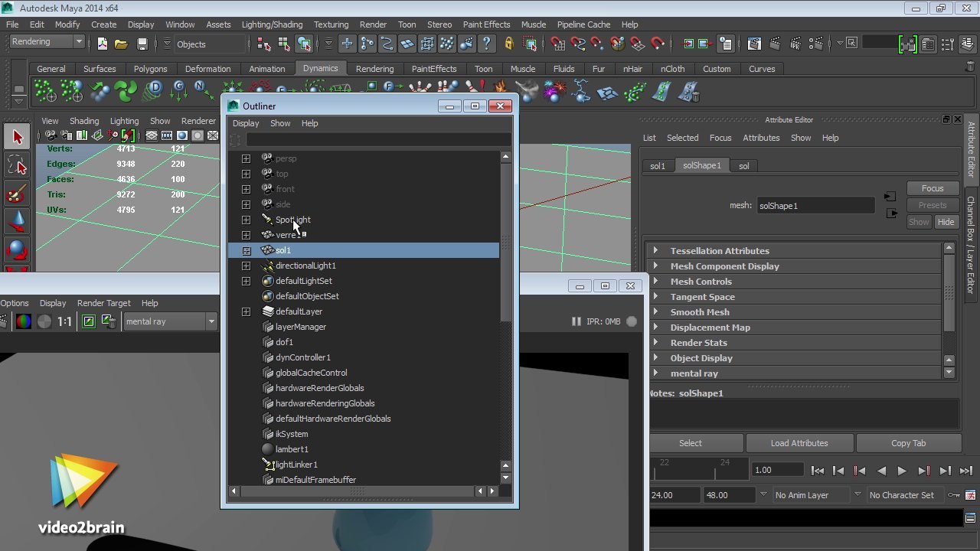This screenshot has height=551, width=980.
Task: Choose the Paint selection tool
Action: [17, 194]
